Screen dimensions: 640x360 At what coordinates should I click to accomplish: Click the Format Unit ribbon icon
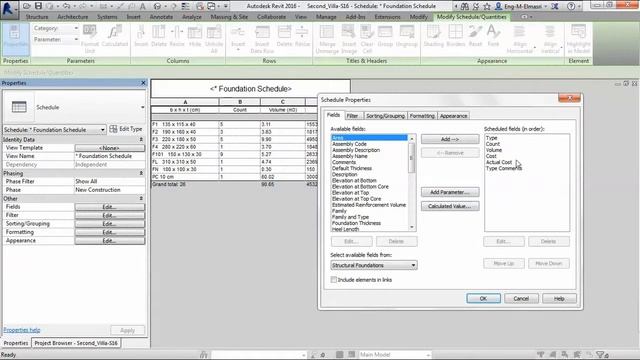pos(90,39)
